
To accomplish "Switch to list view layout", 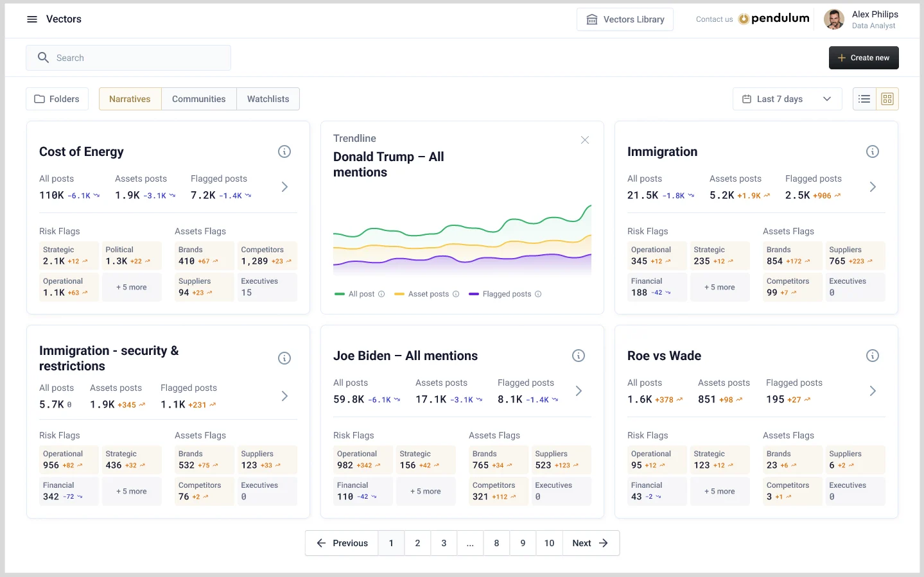I will (864, 98).
